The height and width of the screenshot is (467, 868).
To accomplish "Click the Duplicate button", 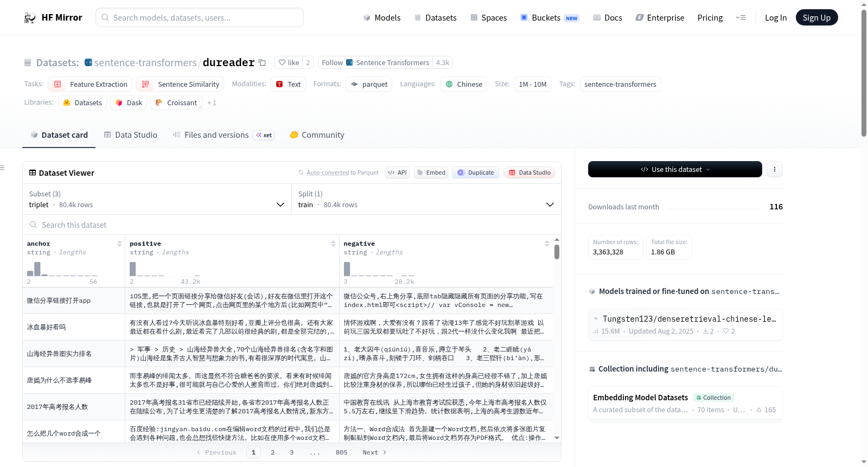I will pyautogui.click(x=476, y=172).
